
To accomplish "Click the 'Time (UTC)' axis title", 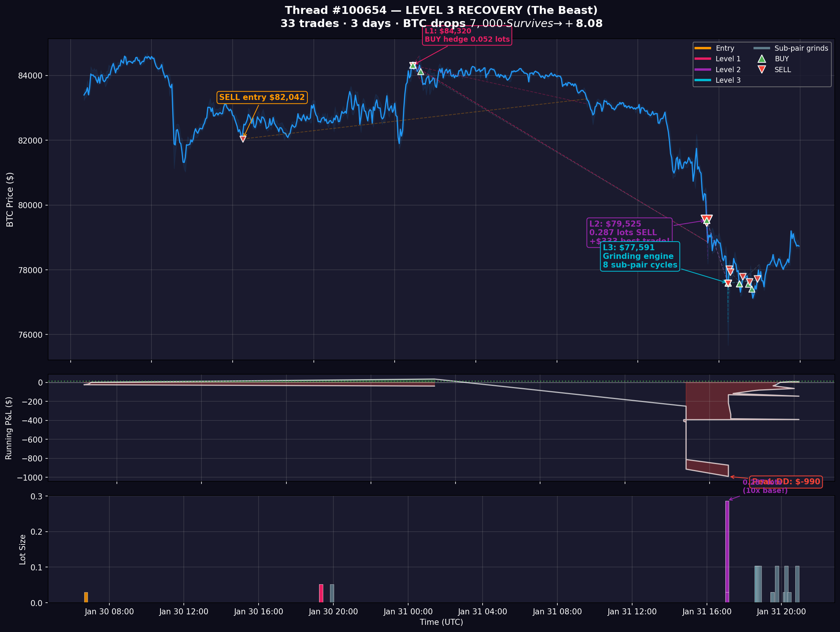I will [x=441, y=622].
